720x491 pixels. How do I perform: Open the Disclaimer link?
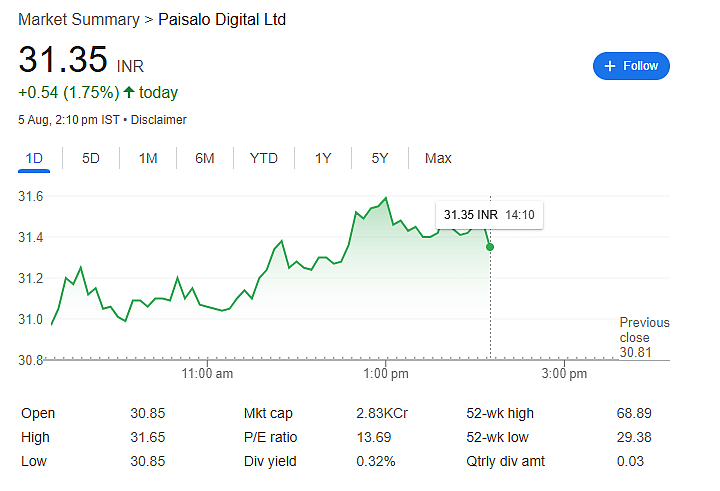point(158,120)
